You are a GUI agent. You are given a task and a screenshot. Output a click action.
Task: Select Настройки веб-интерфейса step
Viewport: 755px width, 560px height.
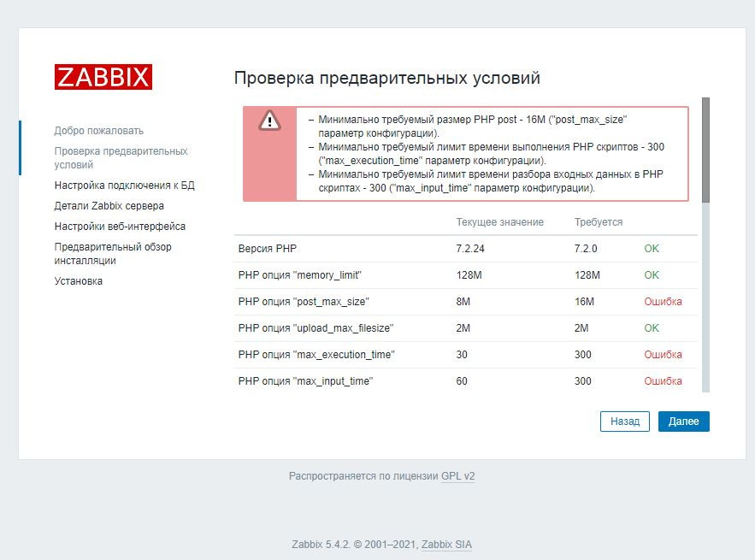tap(120, 227)
